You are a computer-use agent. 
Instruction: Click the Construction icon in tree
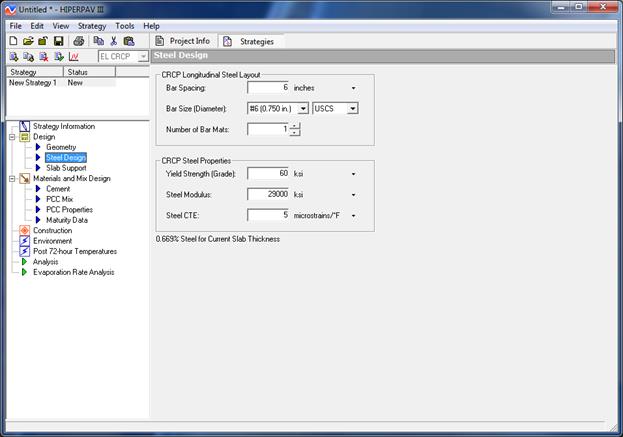click(25, 230)
